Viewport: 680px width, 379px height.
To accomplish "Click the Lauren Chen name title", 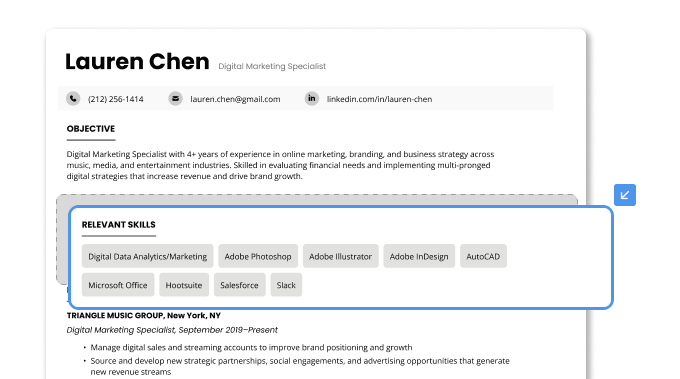I will pos(137,61).
